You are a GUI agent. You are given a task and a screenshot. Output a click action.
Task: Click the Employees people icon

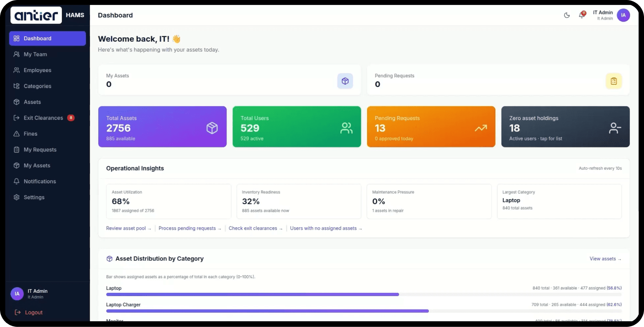click(x=17, y=70)
